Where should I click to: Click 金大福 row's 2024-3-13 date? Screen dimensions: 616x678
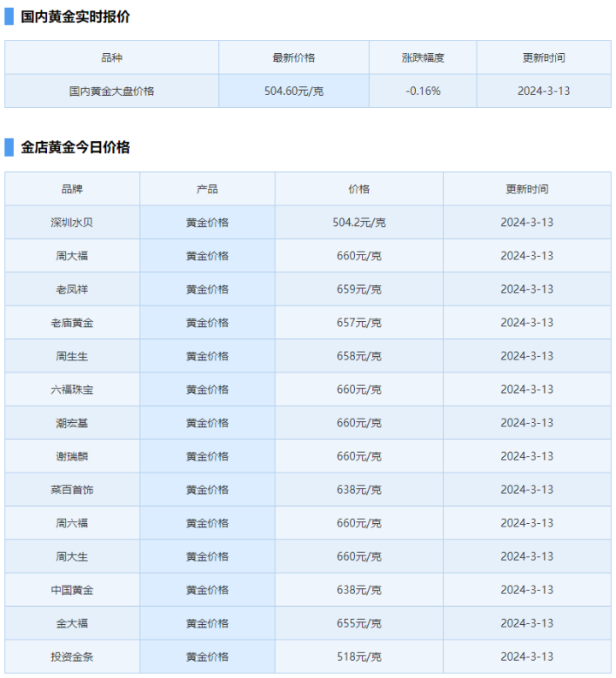pos(526,623)
